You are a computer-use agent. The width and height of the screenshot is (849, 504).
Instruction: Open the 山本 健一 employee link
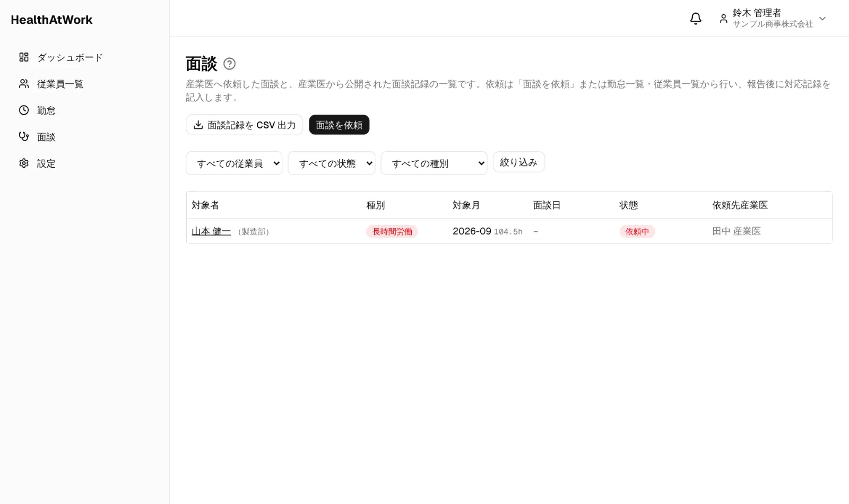coord(211,231)
